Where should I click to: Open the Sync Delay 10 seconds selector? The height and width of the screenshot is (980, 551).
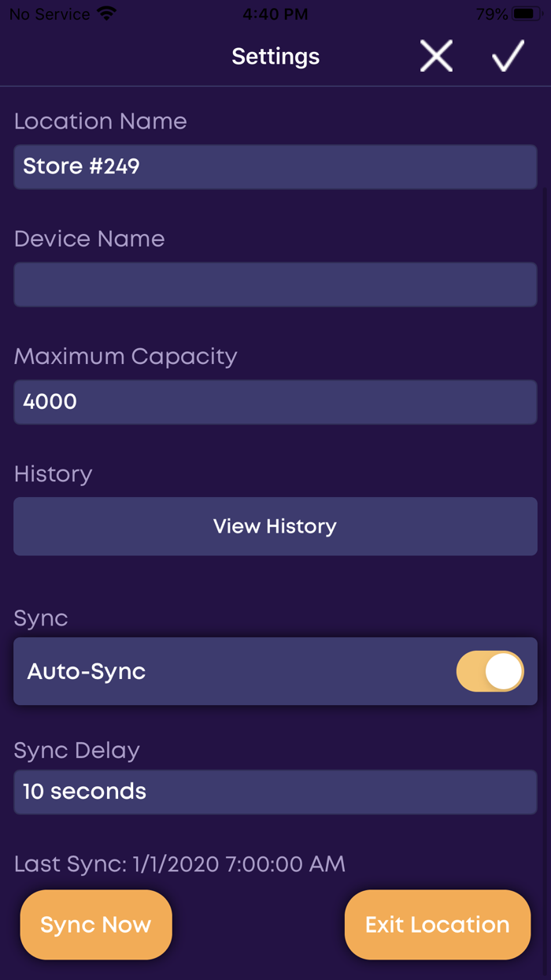click(275, 792)
